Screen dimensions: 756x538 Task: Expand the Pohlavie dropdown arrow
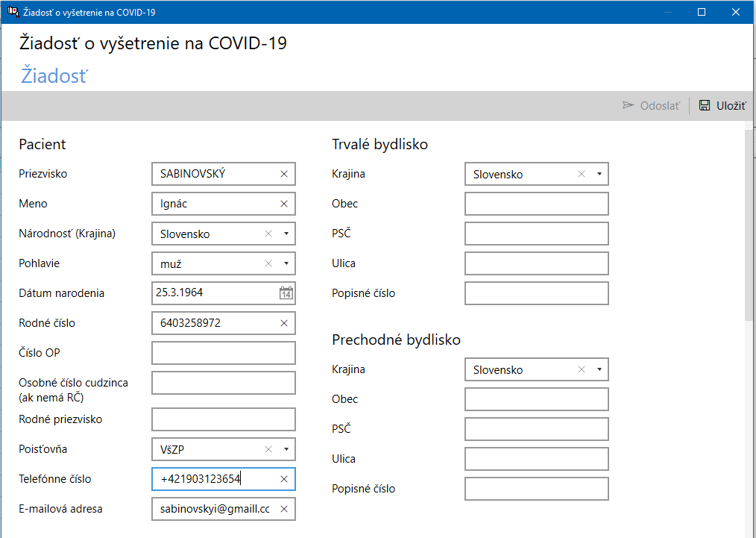pyautogui.click(x=286, y=263)
